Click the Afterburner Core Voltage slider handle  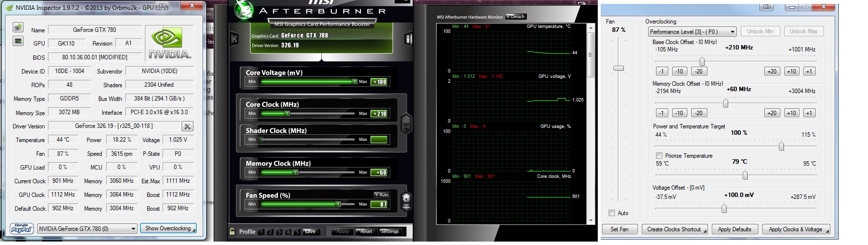[x=354, y=82]
